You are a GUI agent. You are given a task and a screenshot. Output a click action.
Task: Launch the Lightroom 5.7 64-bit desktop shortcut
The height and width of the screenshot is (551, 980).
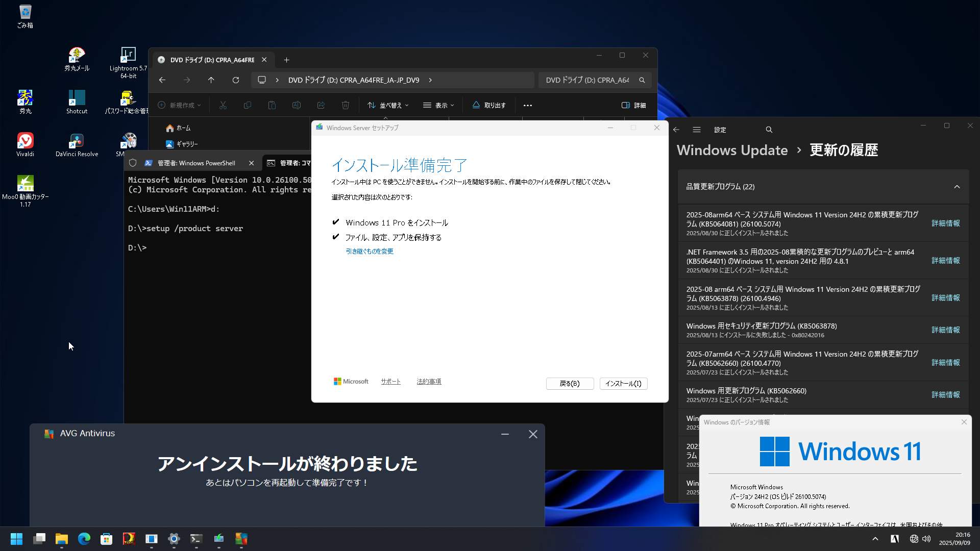coord(128,62)
